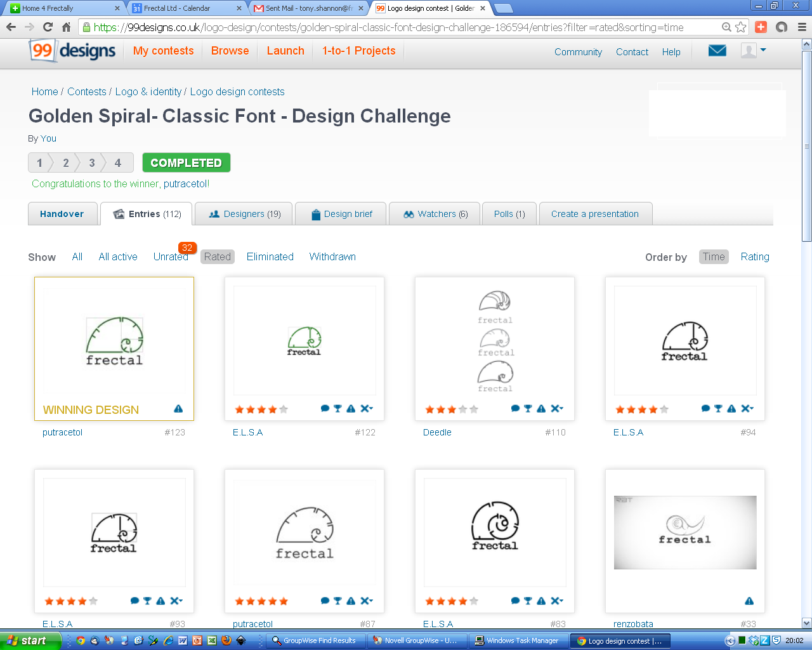Open the winning fractal logo thumbnail

(114, 342)
